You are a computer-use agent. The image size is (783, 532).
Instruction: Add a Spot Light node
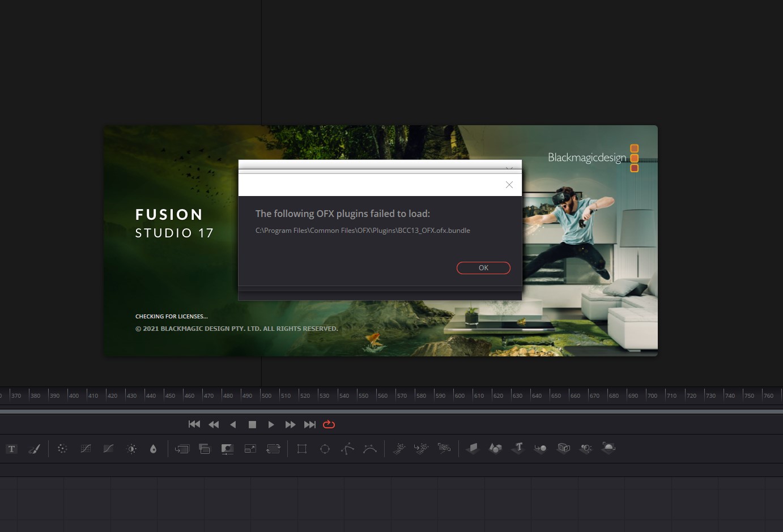586,448
